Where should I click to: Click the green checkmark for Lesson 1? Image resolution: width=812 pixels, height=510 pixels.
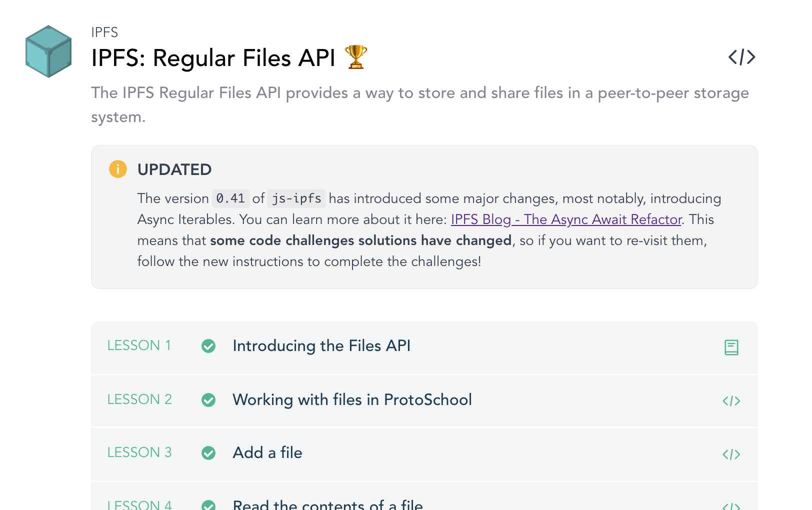coord(208,346)
